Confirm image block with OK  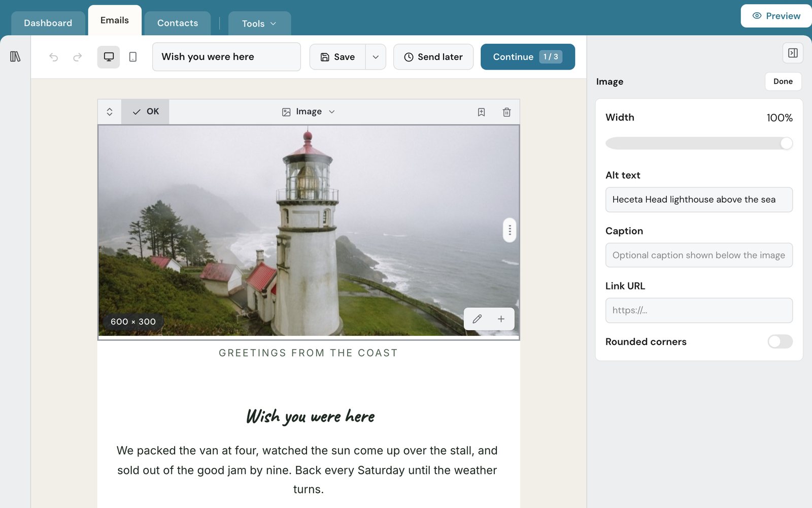[145, 112]
